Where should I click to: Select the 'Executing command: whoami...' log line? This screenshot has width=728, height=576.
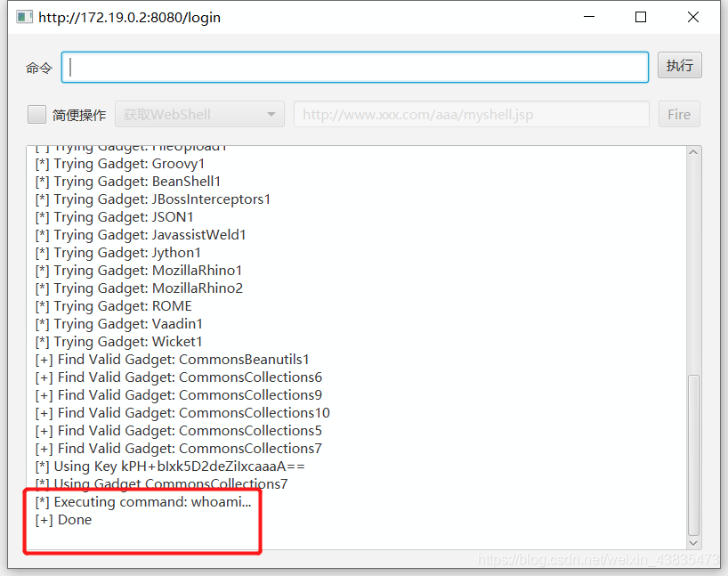coord(143,502)
